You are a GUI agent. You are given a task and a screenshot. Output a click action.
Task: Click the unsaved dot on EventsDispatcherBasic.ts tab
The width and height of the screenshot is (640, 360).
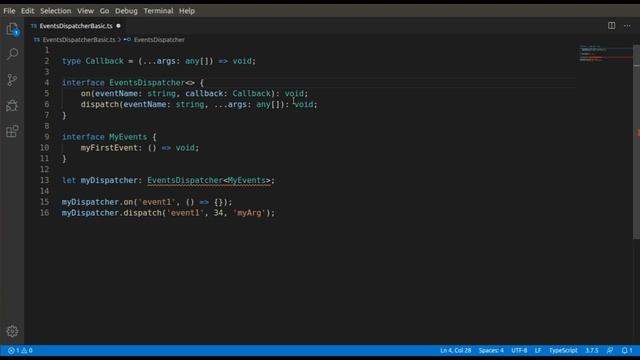[x=118, y=26]
